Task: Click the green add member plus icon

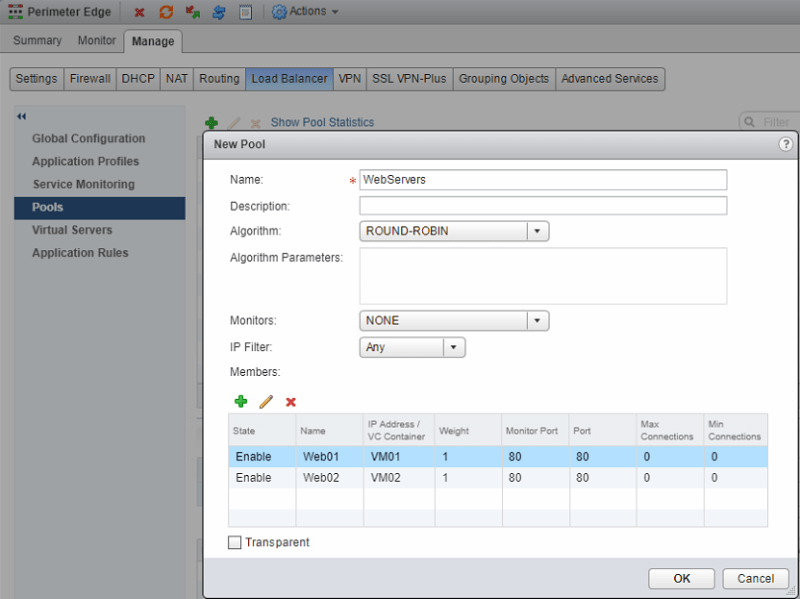Action: click(240, 401)
